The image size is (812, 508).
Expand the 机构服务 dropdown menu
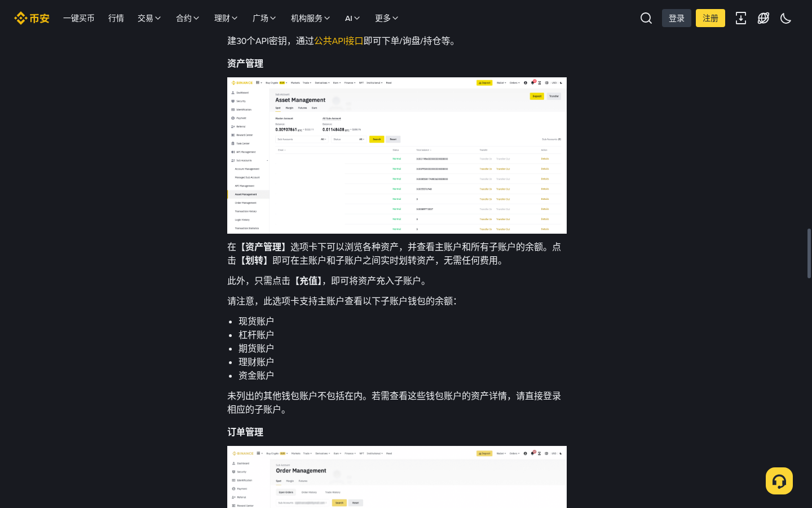point(311,18)
